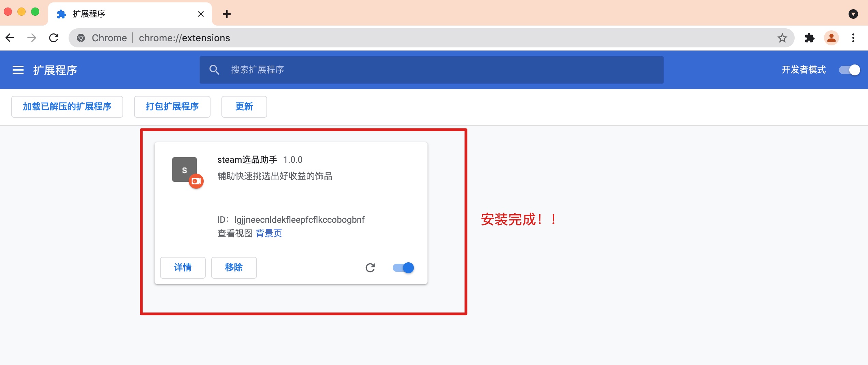Click the Chrome site info icon in address bar
The height and width of the screenshot is (365, 868).
tap(81, 38)
